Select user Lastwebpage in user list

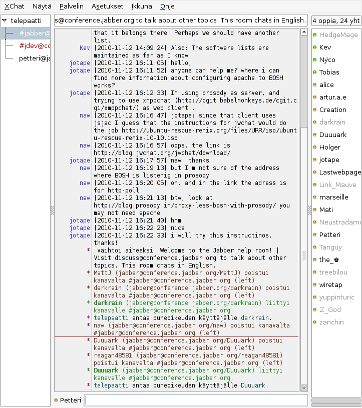point(340,172)
